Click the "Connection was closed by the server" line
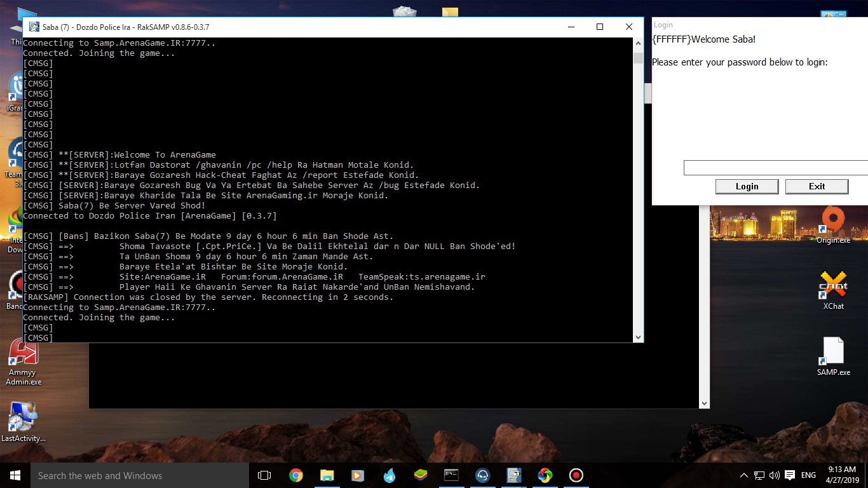The height and width of the screenshot is (488, 868). coord(208,297)
